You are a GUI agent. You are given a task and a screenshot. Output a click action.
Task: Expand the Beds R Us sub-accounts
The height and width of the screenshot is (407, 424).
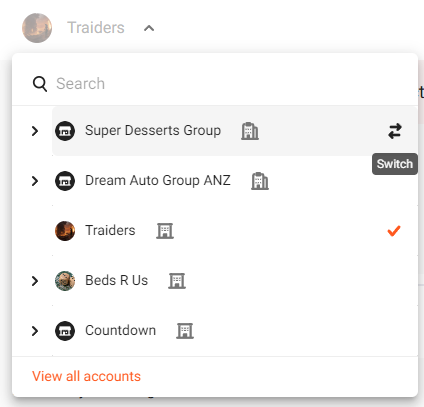pos(35,281)
